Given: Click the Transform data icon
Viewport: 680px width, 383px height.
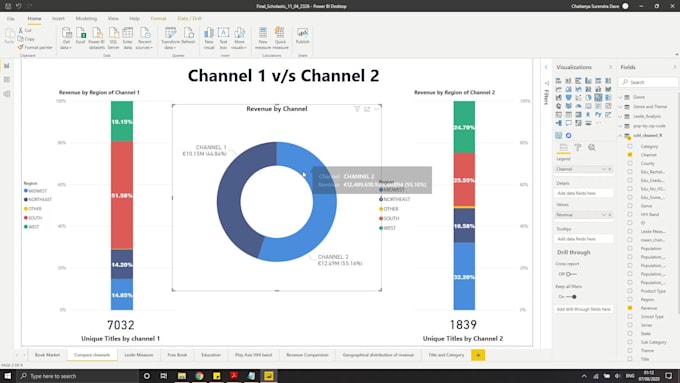Looking at the screenshot, I should [170, 38].
